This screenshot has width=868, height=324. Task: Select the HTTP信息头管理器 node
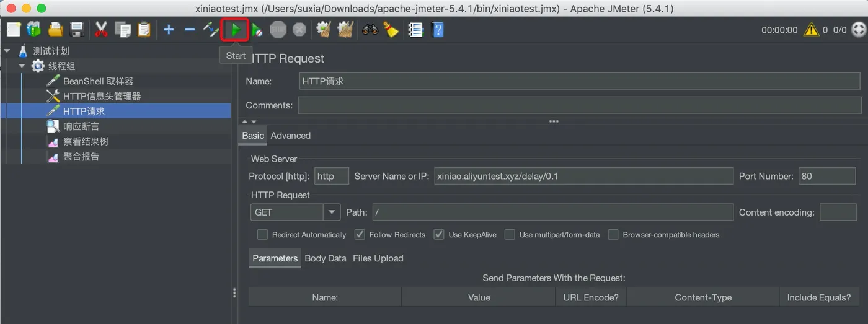(102, 96)
